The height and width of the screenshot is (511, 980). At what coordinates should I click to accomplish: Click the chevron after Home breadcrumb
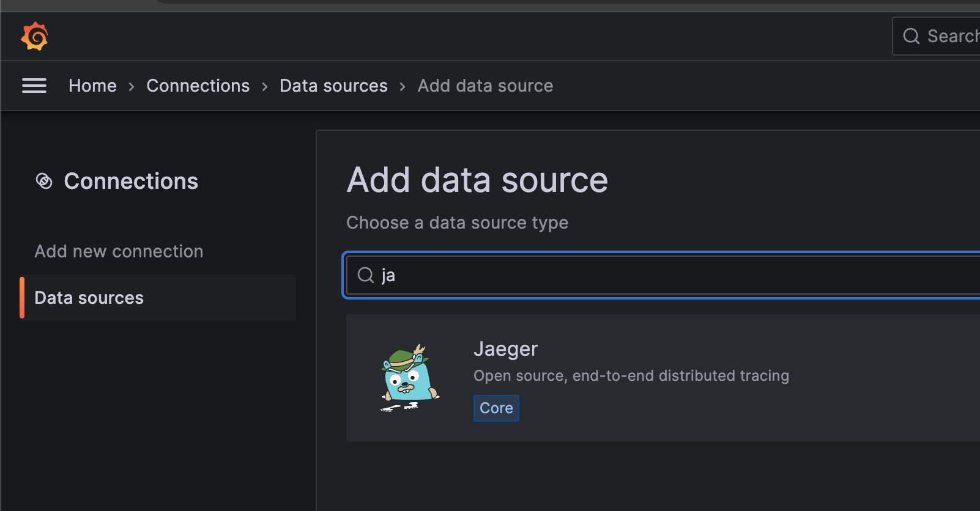coord(132,87)
